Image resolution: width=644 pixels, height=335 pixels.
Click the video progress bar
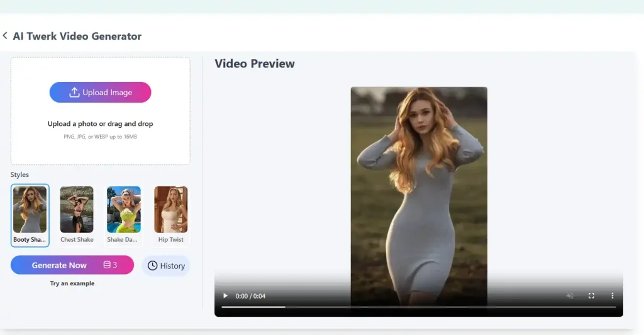click(418, 307)
